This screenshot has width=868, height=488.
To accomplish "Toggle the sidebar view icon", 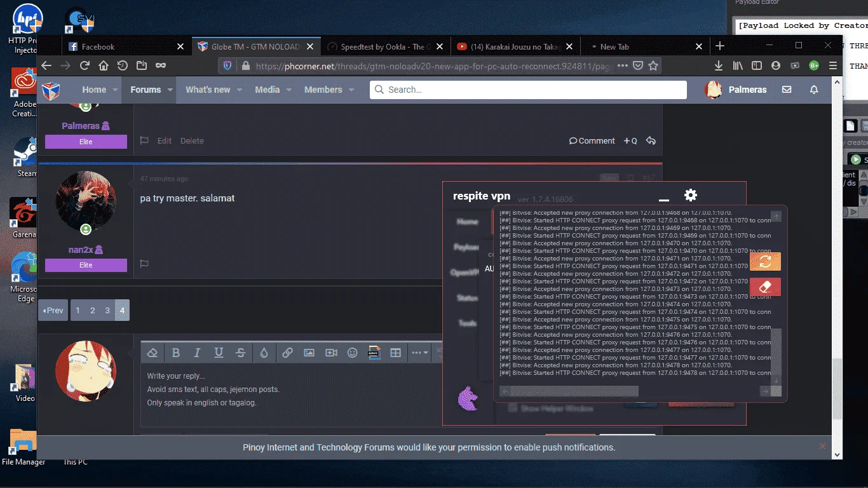I will click(756, 65).
